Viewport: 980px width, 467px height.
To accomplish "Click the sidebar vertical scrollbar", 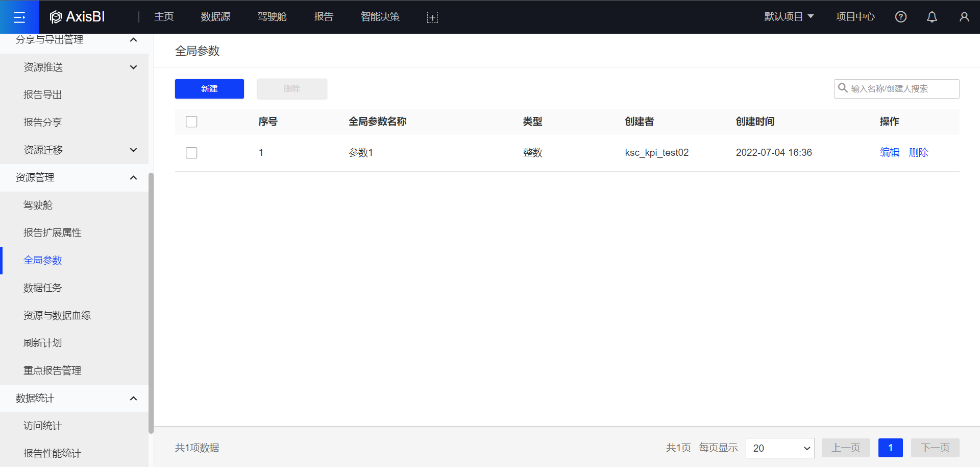I will 151,302.
